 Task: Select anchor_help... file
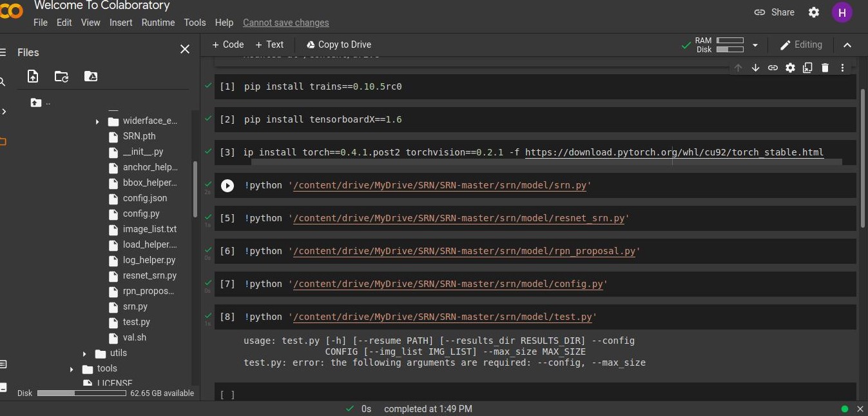coord(150,167)
